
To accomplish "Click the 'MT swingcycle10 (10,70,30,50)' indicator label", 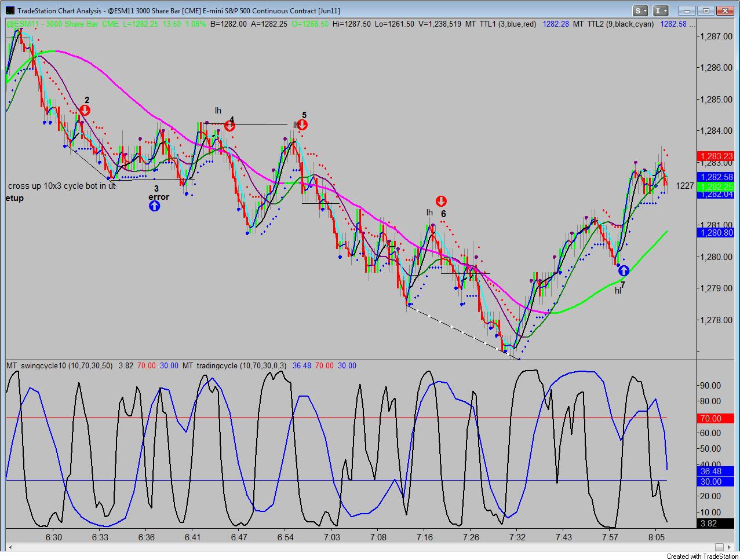I will 60,365.
